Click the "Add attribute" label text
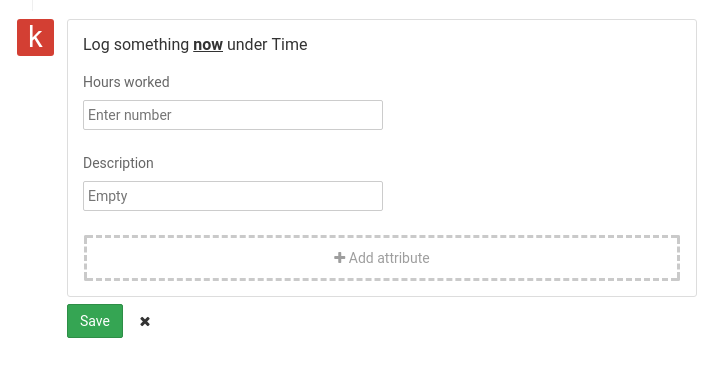Viewport: 718px width, 367px height. click(x=389, y=258)
